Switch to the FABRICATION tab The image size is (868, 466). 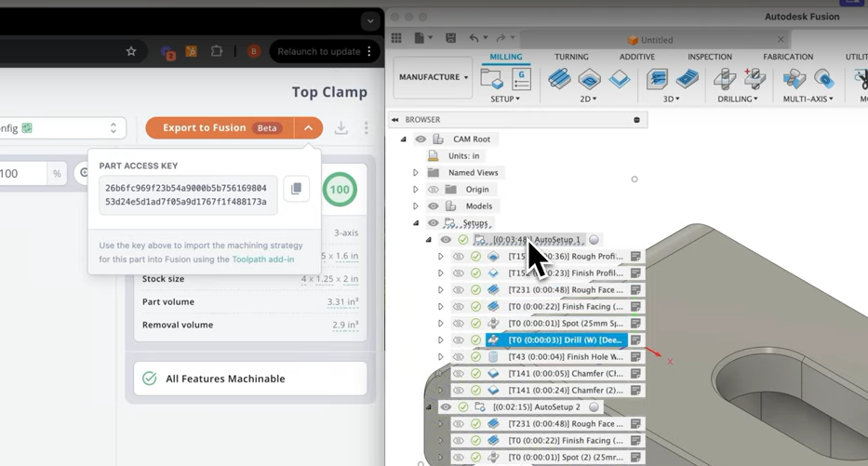tap(788, 57)
